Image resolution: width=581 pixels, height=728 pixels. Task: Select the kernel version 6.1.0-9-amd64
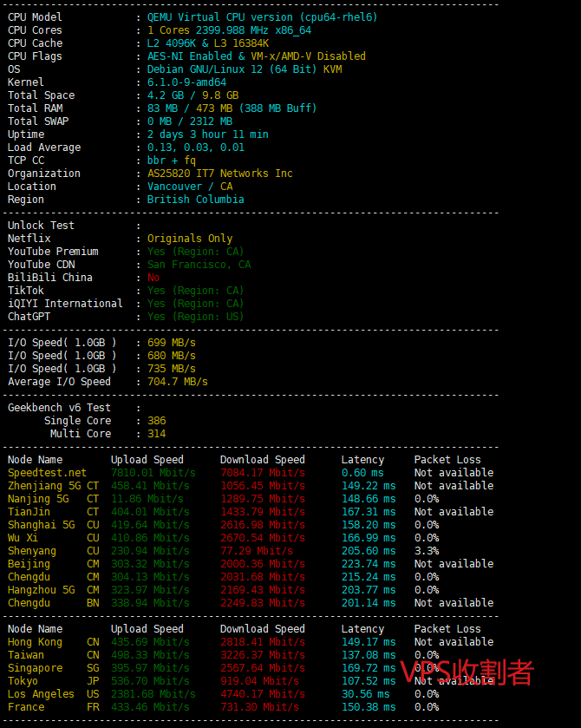(186, 82)
